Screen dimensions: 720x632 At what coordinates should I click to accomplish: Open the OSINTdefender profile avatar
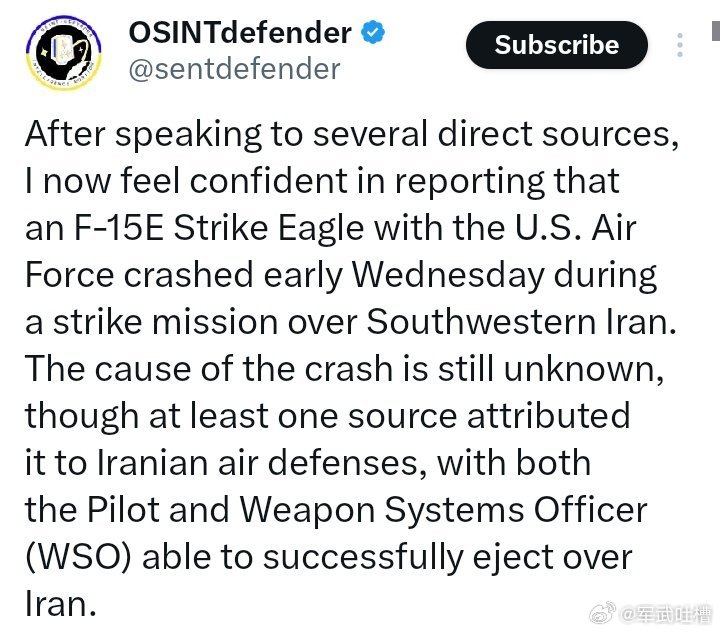coord(64,53)
